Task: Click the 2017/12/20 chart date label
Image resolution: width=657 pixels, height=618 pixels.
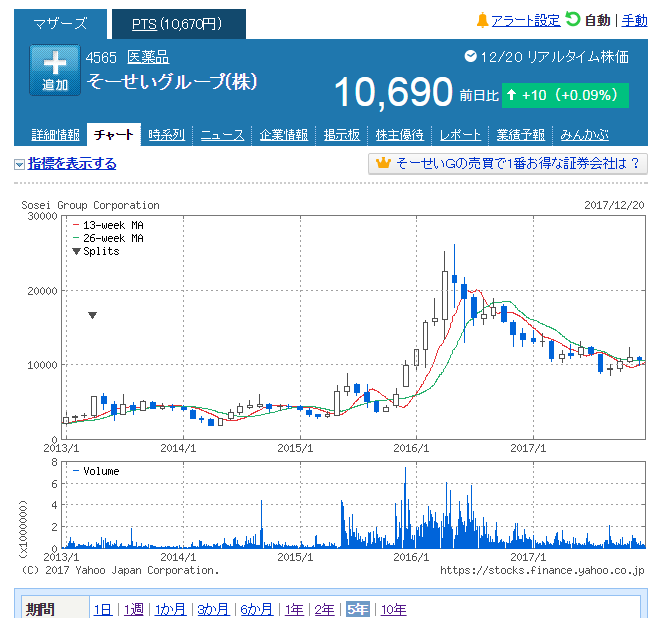Action: [x=614, y=205]
